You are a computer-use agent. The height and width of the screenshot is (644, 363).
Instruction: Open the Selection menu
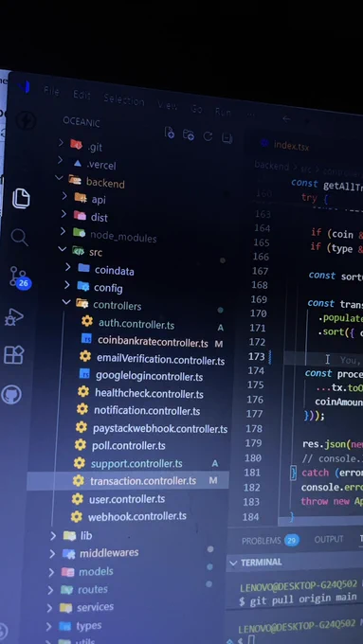point(124,99)
